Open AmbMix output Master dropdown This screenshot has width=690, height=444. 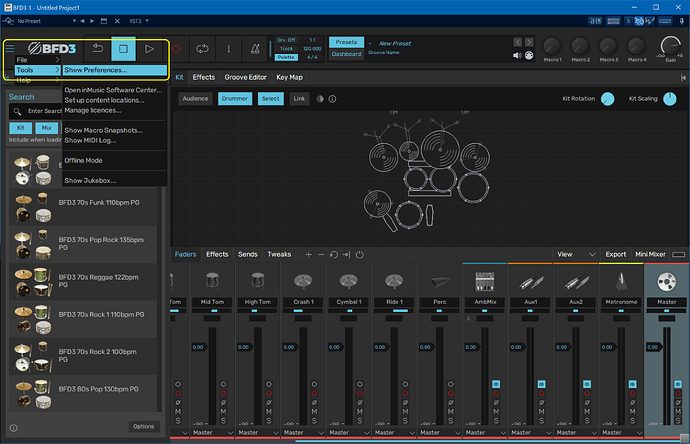tap(485, 433)
